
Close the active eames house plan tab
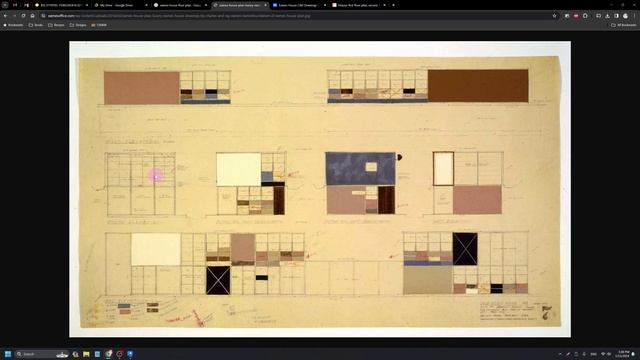265,5
